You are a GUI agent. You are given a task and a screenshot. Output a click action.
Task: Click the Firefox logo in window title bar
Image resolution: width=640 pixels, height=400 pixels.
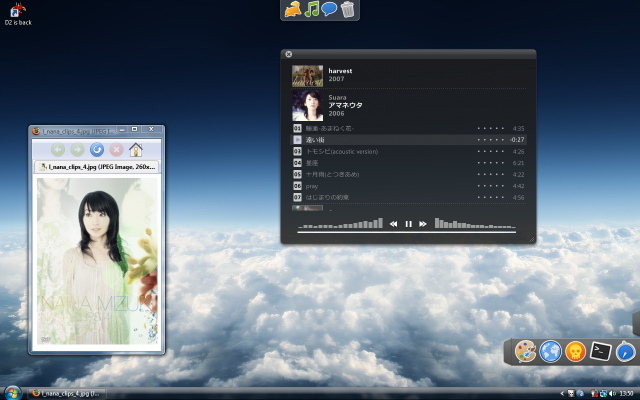36,131
